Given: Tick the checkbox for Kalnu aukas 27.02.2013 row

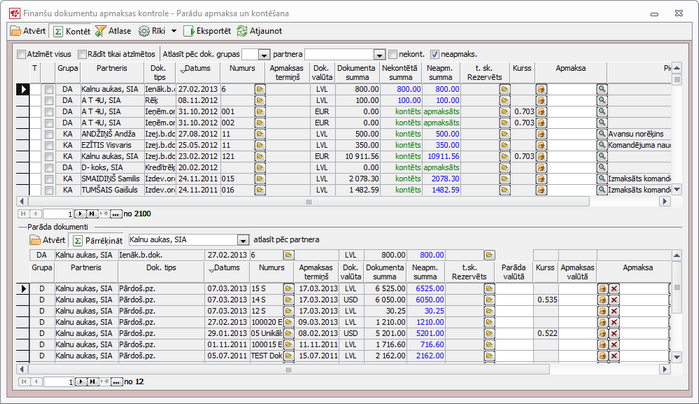Looking at the screenshot, I should coord(49,90).
